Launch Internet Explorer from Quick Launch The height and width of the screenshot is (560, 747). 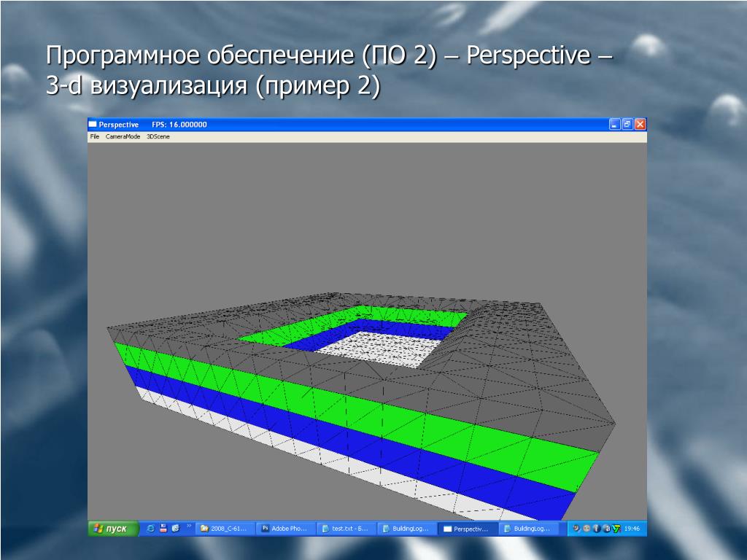coord(150,529)
